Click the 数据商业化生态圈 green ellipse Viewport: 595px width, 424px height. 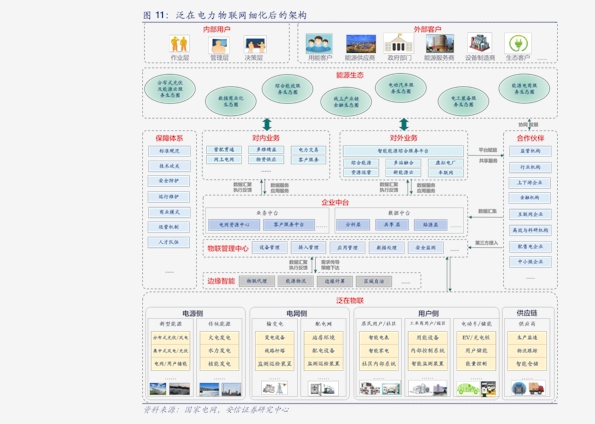pos(231,101)
